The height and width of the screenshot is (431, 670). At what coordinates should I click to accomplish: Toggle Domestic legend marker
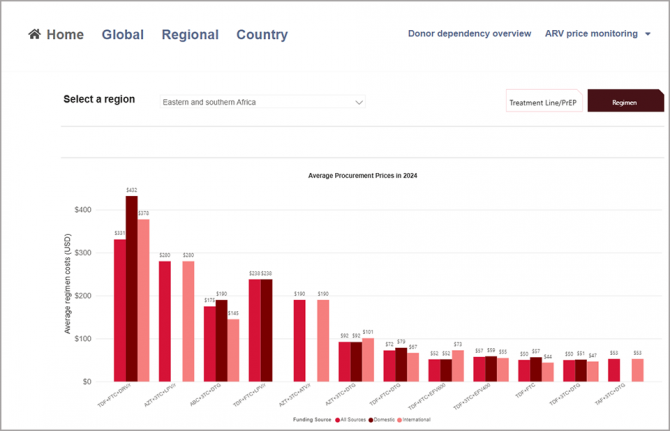370,419
